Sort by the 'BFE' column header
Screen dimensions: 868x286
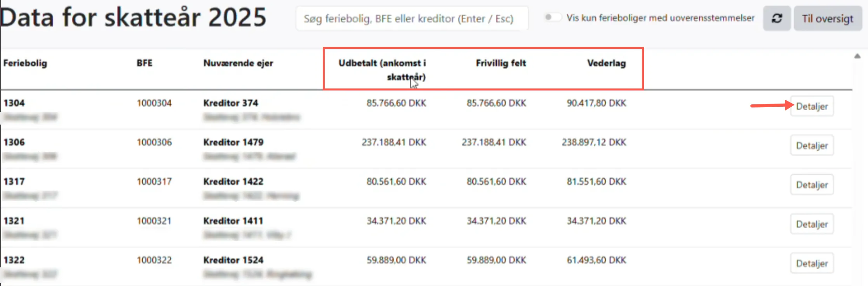click(x=144, y=63)
